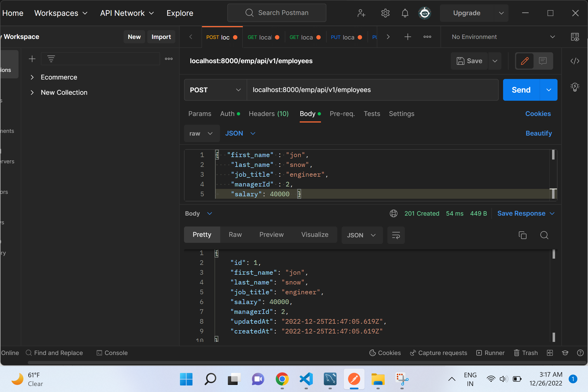Image resolution: width=588 pixels, height=392 pixels.
Task: Launch Google Chrome from the taskbar
Action: click(x=282, y=379)
